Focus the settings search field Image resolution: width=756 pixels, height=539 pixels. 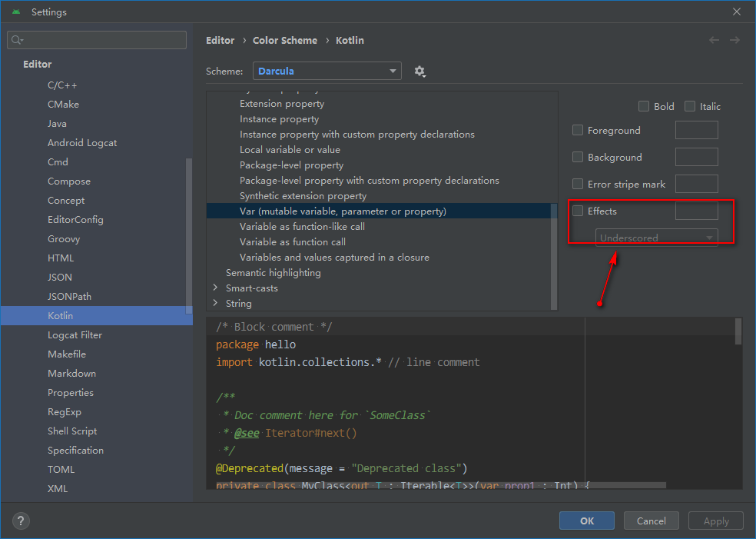click(x=97, y=40)
